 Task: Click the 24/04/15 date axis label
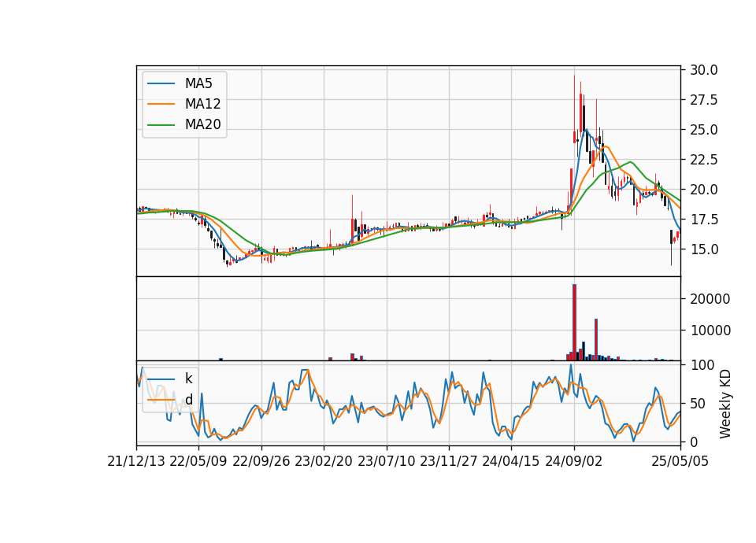click(510, 461)
